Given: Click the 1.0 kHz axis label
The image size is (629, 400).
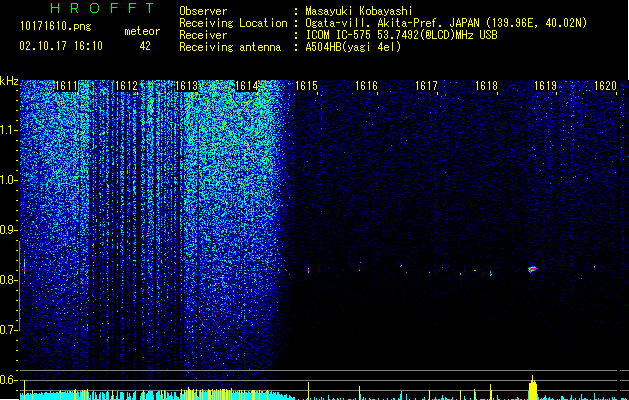Looking at the screenshot, I should point(7,180).
